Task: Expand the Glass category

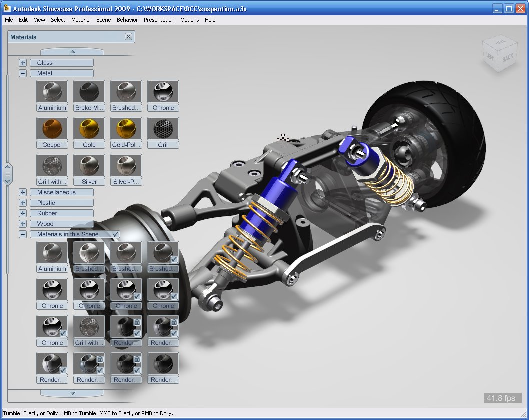Action: click(22, 63)
